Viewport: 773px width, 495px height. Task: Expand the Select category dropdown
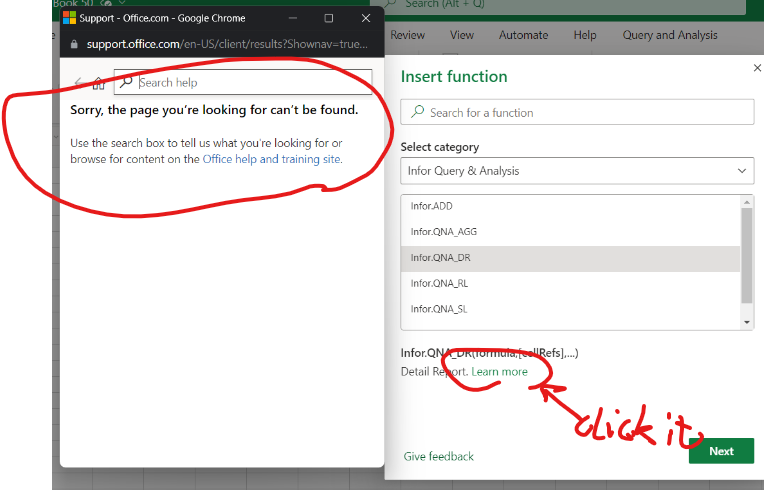point(577,171)
